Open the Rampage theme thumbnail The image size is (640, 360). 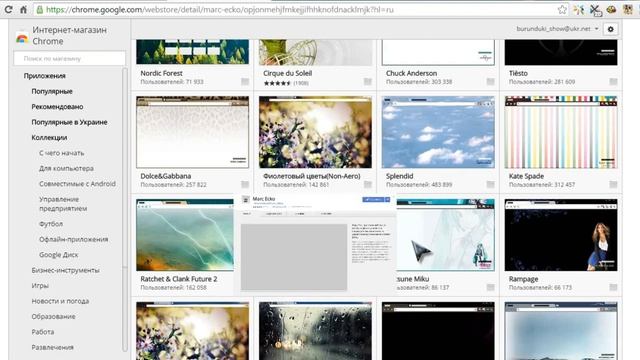pos(561,235)
